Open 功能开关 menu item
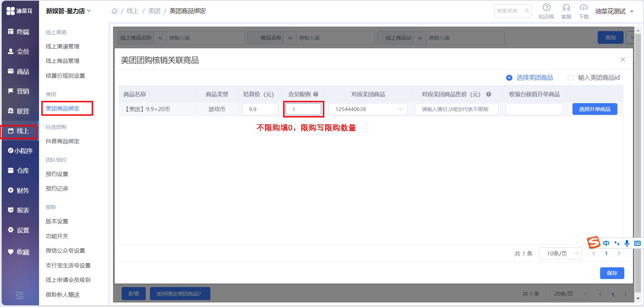This screenshot has height=307, width=644. 57,236
